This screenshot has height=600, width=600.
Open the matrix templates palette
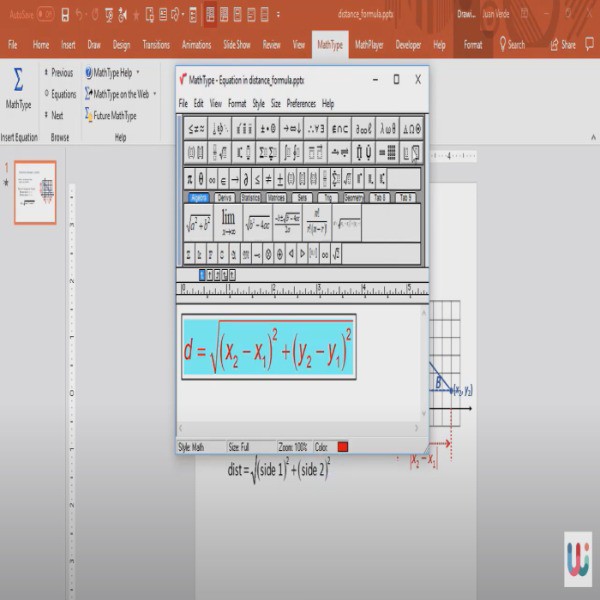click(x=388, y=153)
